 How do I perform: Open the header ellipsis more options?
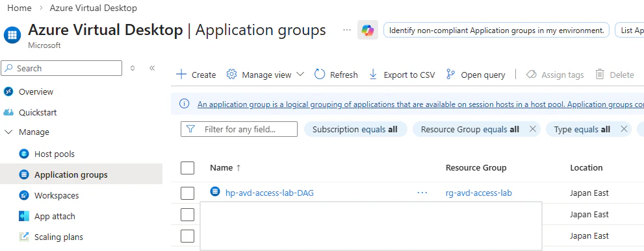(347, 30)
